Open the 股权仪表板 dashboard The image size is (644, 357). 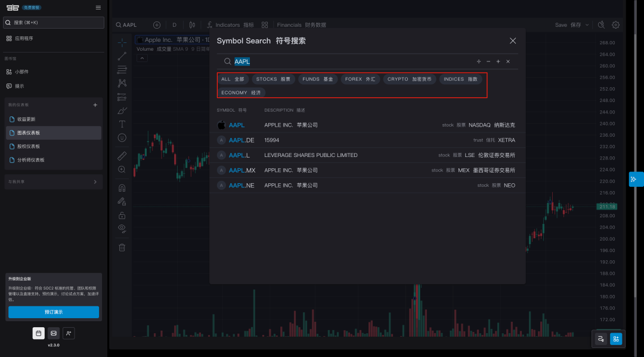pyautogui.click(x=54, y=146)
